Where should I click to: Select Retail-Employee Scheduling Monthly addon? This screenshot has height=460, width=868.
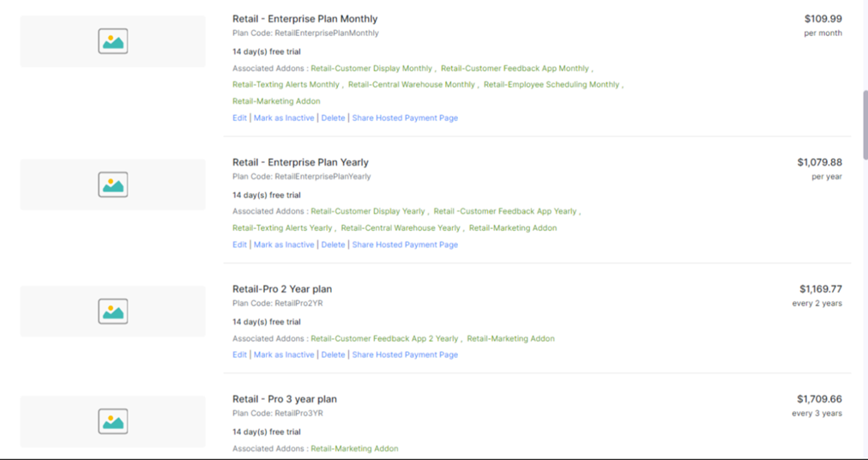552,85
